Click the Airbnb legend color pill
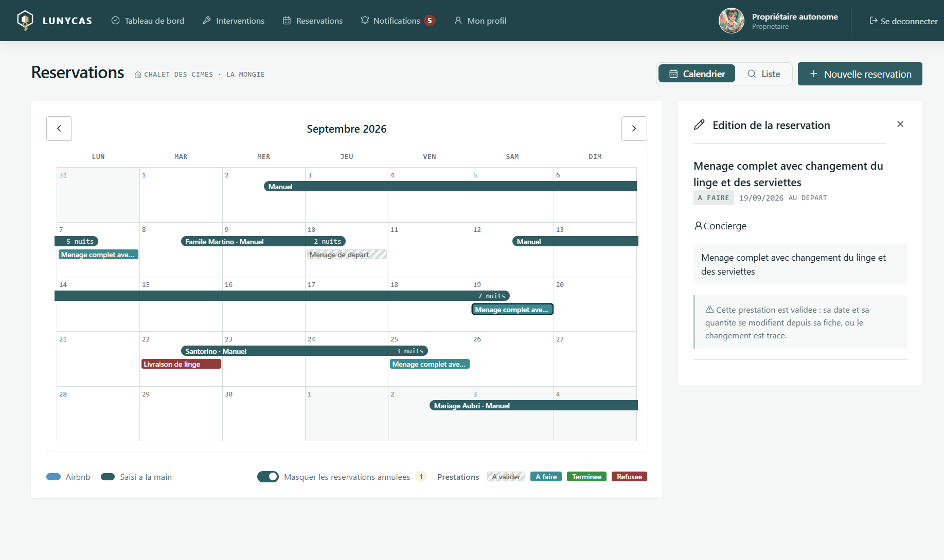The height and width of the screenshot is (560, 944). pyautogui.click(x=54, y=477)
